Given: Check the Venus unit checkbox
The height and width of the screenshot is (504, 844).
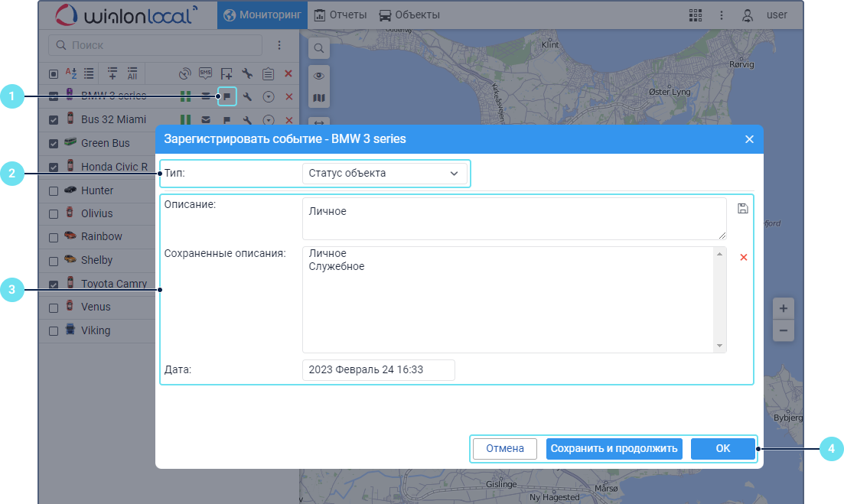Looking at the screenshot, I should [x=54, y=308].
